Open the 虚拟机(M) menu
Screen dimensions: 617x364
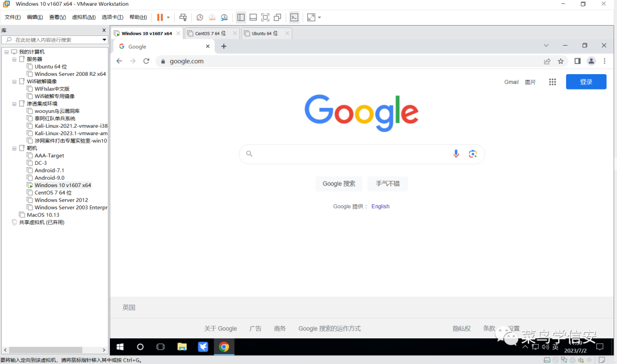[x=84, y=17]
